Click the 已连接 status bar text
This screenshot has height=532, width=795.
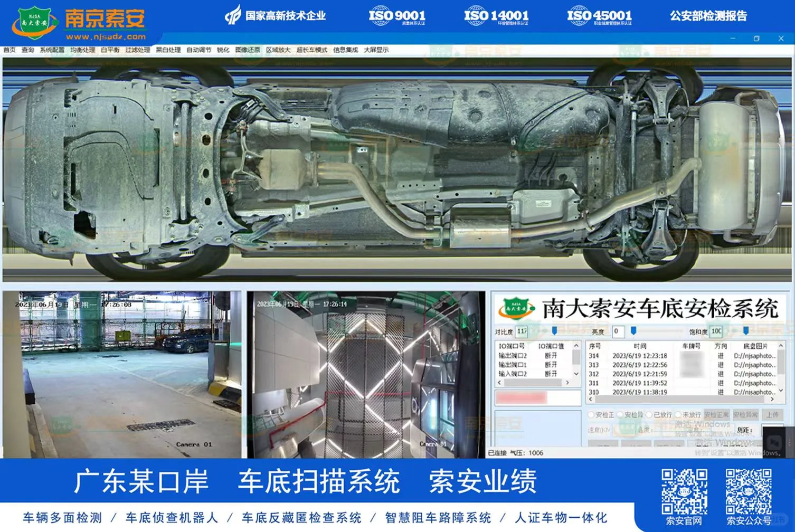[497, 453]
